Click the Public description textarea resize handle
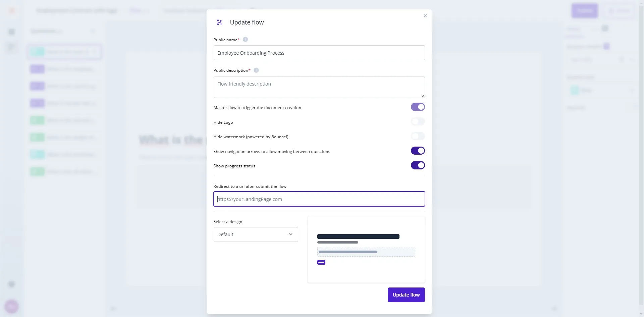Viewport: 644px width, 317px height. (423, 96)
